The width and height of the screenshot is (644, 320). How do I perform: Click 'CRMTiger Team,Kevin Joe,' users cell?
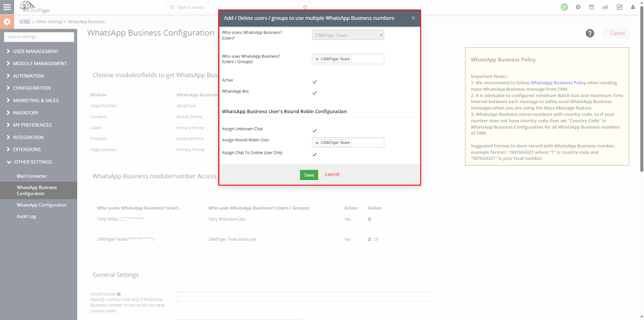click(x=232, y=239)
